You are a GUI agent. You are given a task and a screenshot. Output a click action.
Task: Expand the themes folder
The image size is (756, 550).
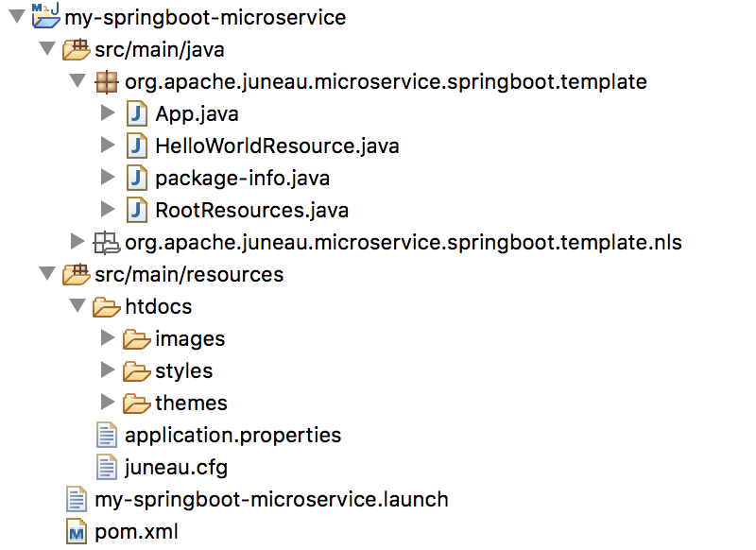(x=107, y=403)
